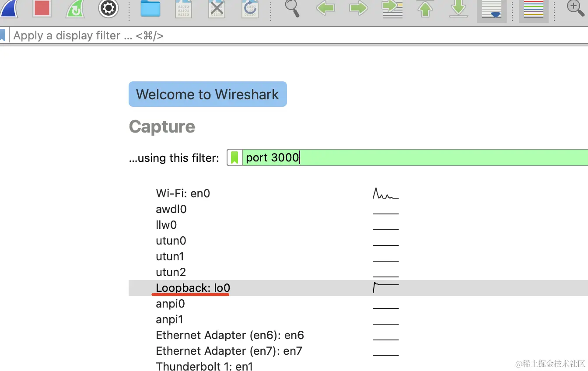588x371 pixels.
Task: Go to specified packet icon
Action: [x=392, y=9]
